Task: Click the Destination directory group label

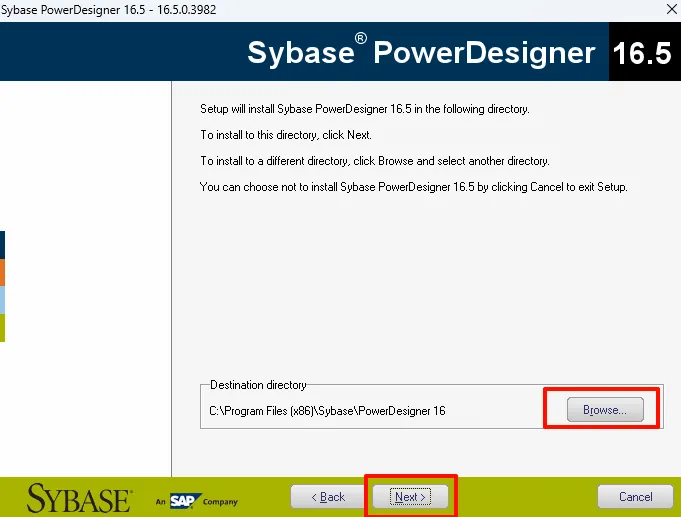Action: (258, 385)
